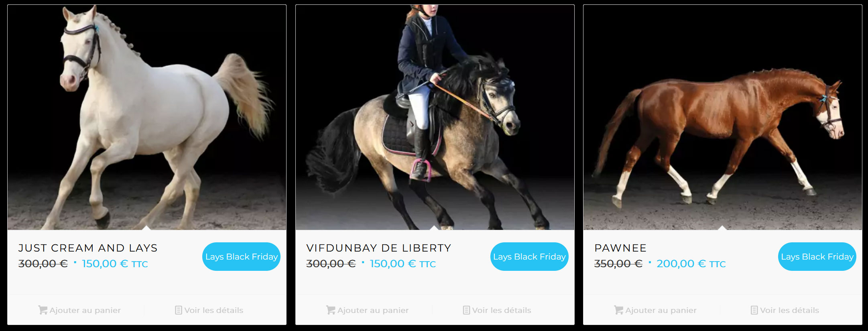
Task: Click the 150,00 € TTC price on Just Cream
Action: click(x=115, y=264)
